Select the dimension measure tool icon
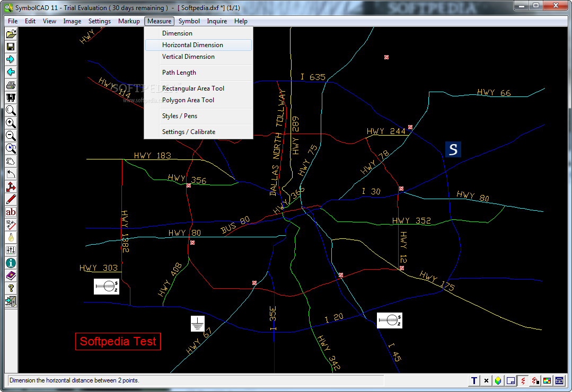The image size is (572, 392). (11, 225)
